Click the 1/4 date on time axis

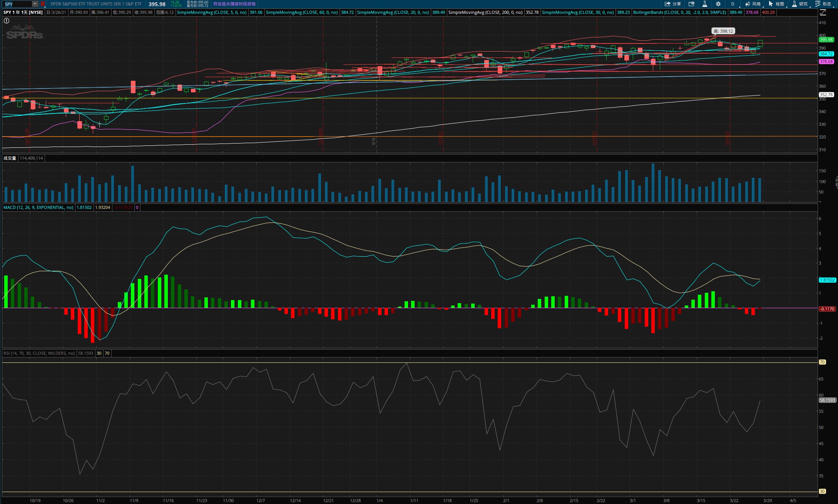[380, 501]
